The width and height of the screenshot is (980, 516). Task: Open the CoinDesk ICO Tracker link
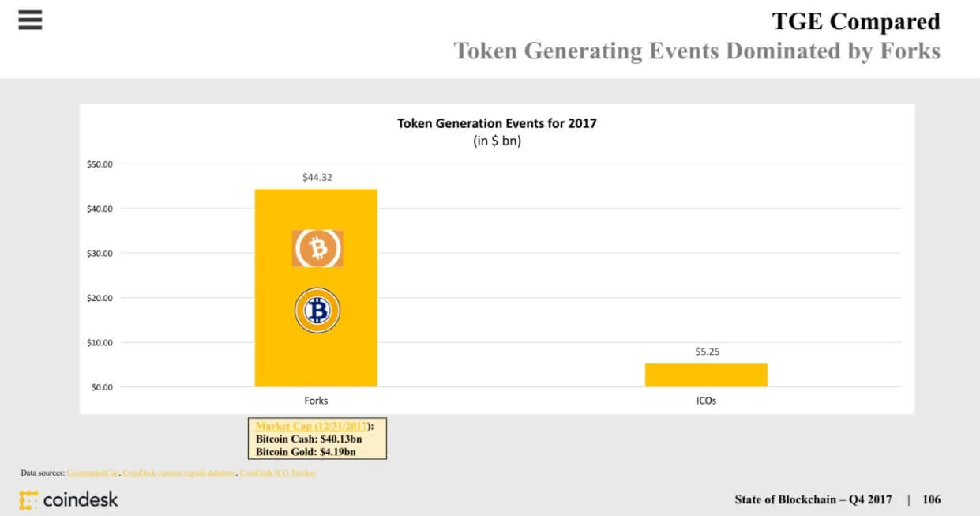pyautogui.click(x=277, y=473)
